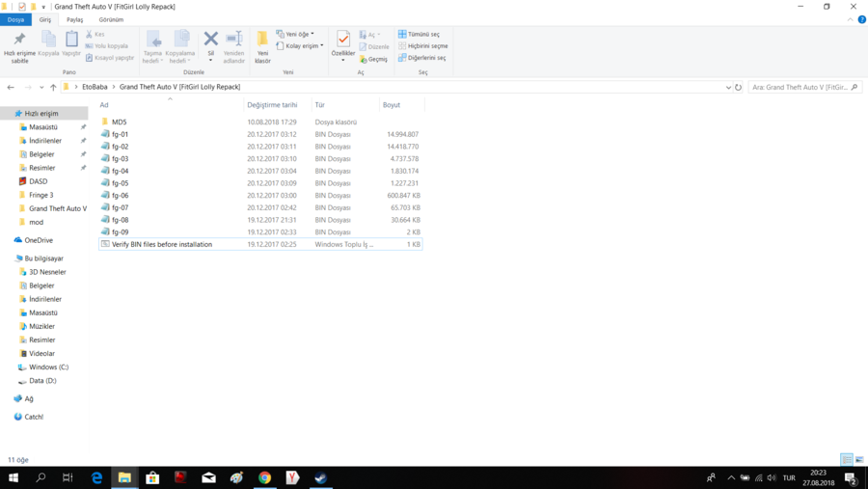868x489 pixels.
Task: Open the address bar history dropdown
Action: [728, 87]
